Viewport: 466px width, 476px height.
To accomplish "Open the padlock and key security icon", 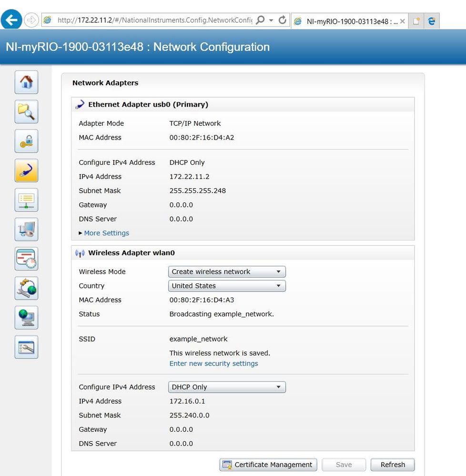I will tap(26, 141).
